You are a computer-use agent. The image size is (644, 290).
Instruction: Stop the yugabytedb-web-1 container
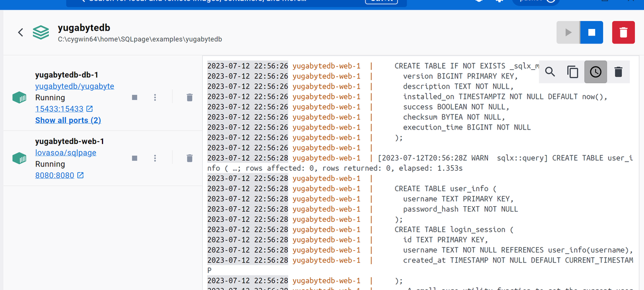click(135, 158)
